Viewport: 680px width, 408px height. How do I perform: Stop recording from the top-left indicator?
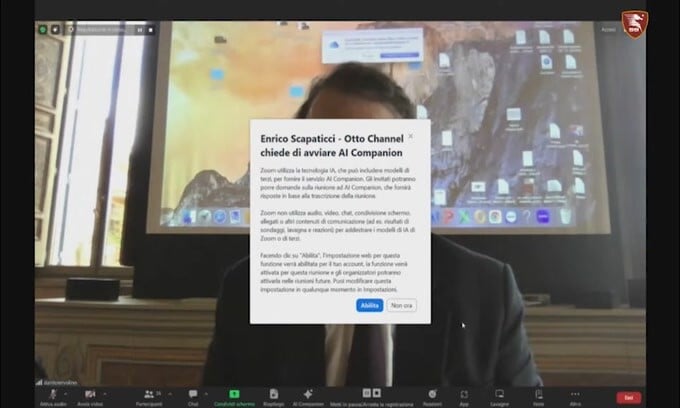click(150, 30)
